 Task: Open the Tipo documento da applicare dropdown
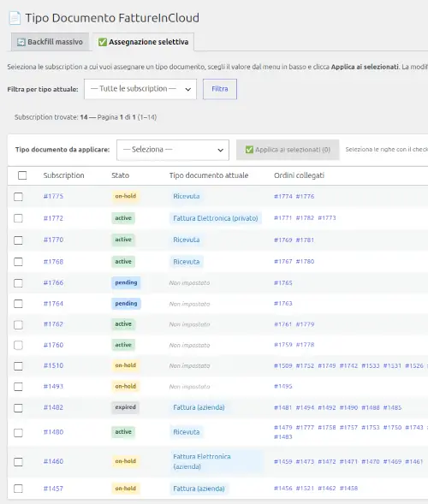point(173,150)
